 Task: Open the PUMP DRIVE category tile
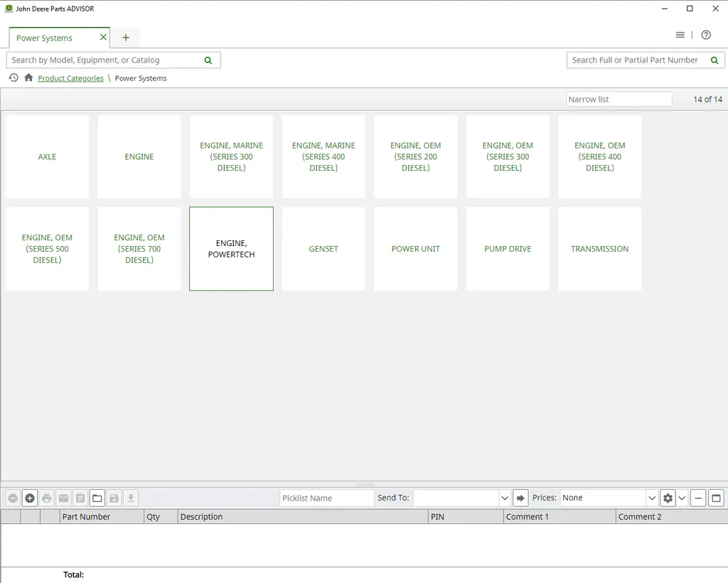pos(508,249)
